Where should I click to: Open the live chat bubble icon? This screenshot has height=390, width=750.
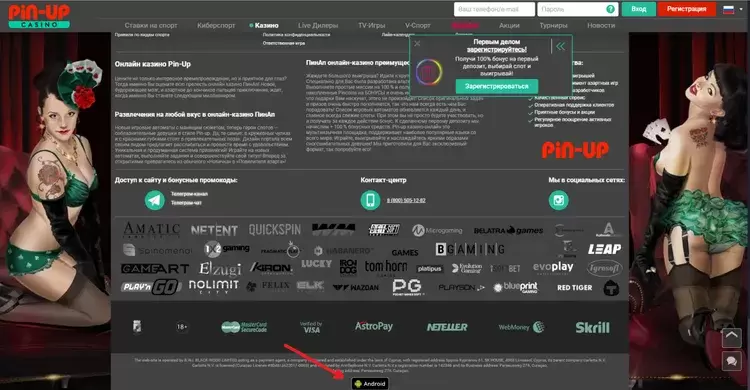731,361
